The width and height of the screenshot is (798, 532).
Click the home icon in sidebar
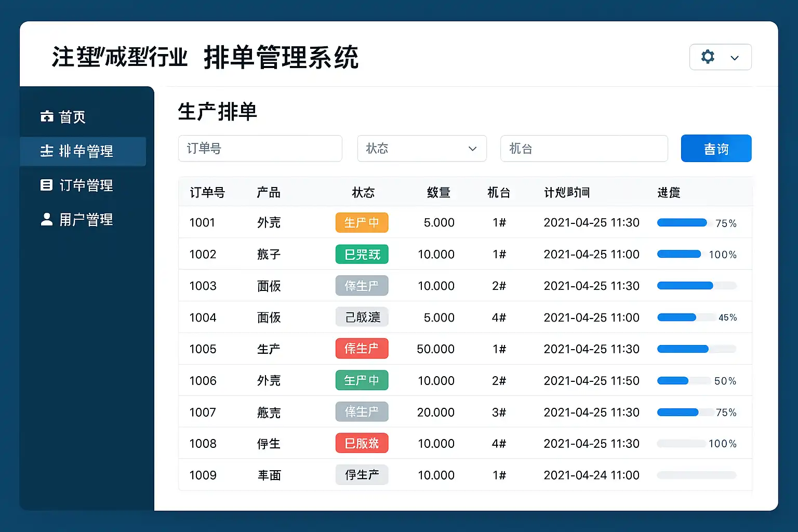pyautogui.click(x=47, y=116)
